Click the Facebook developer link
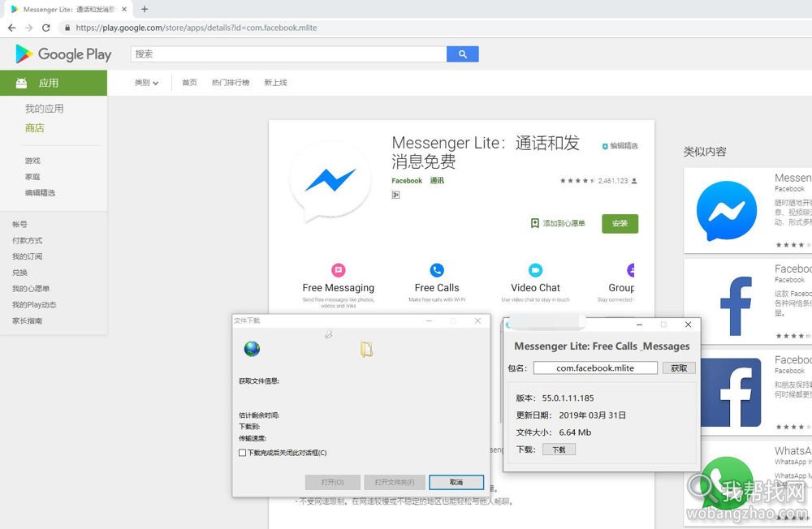The height and width of the screenshot is (529, 812). [x=407, y=181]
